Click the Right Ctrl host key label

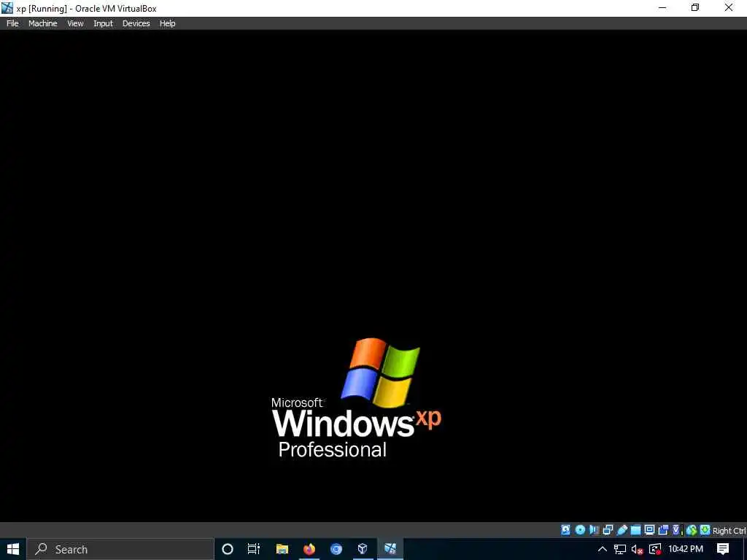tap(729, 531)
